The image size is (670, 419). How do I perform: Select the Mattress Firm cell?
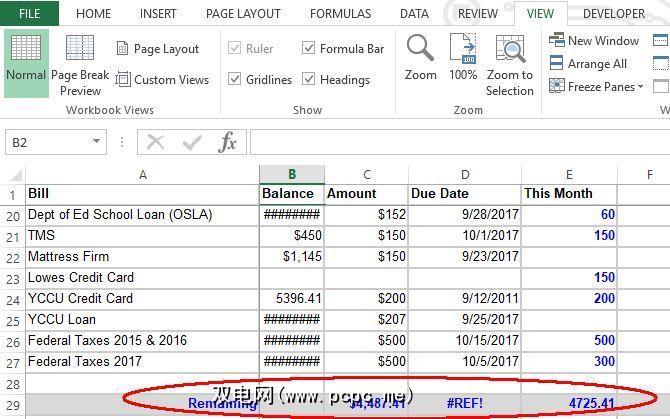(x=143, y=257)
